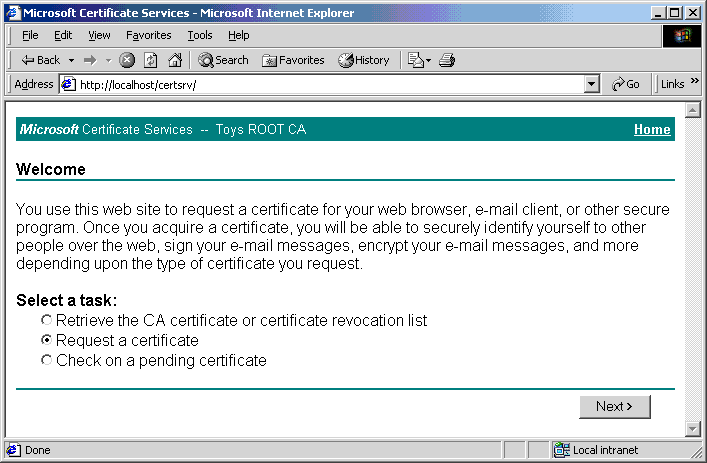Open the Tools menu
The width and height of the screenshot is (707, 463).
pyautogui.click(x=200, y=35)
